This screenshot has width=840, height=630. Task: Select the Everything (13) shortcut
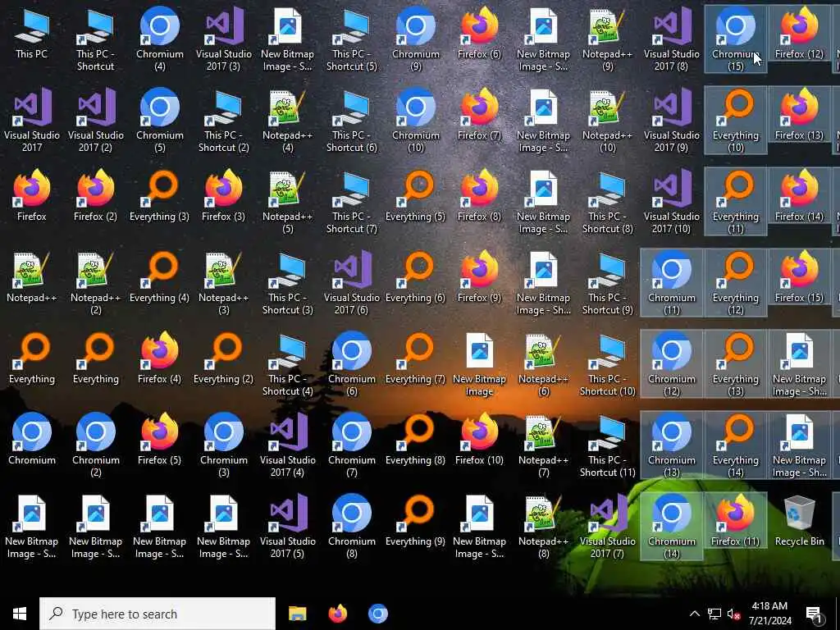(x=736, y=365)
